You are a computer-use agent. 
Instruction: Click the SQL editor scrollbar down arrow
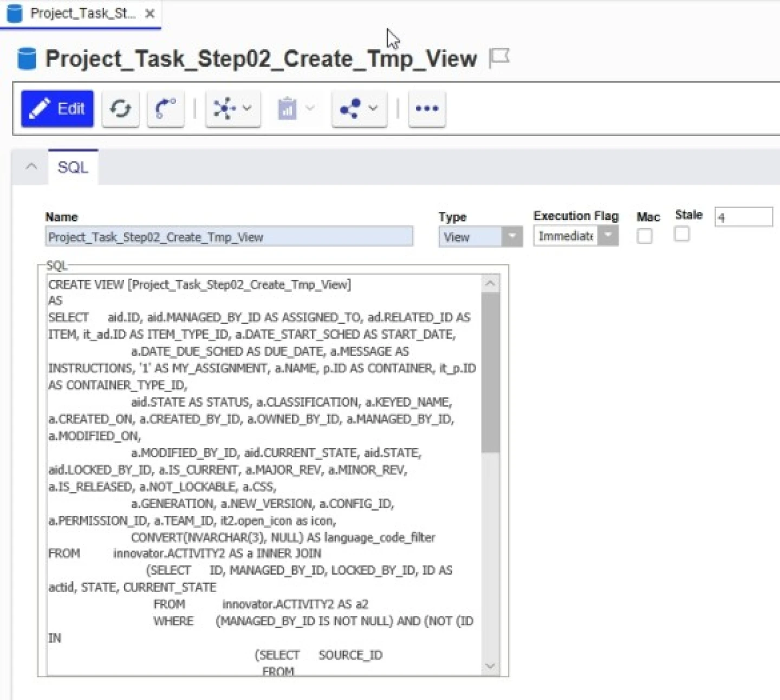(x=490, y=666)
